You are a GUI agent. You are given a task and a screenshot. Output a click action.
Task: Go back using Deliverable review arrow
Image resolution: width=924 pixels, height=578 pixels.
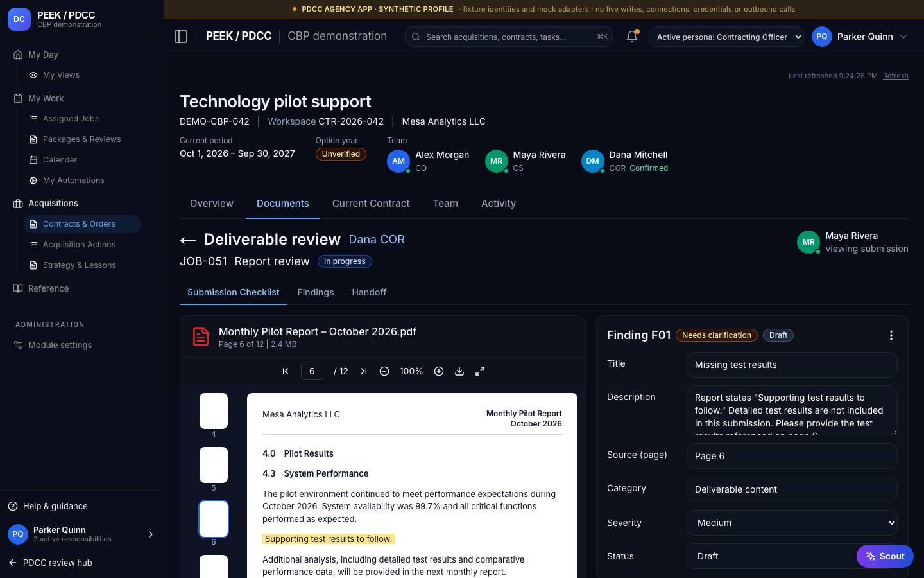click(x=188, y=240)
